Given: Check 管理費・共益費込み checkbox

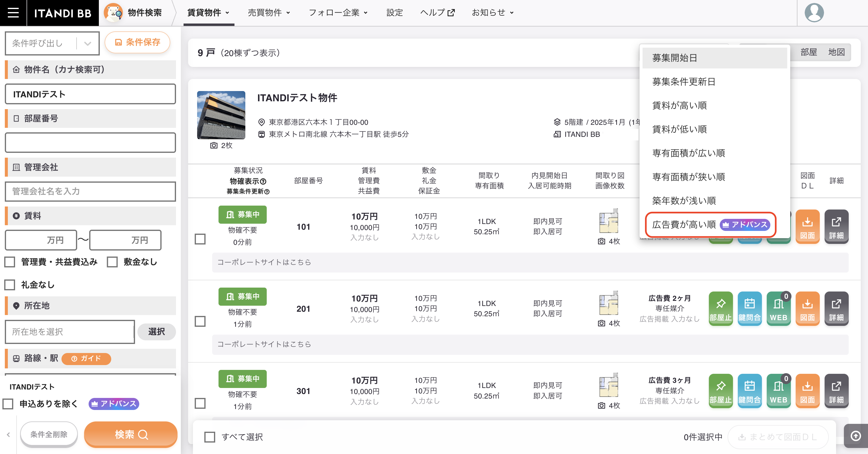Looking at the screenshot, I should point(10,262).
